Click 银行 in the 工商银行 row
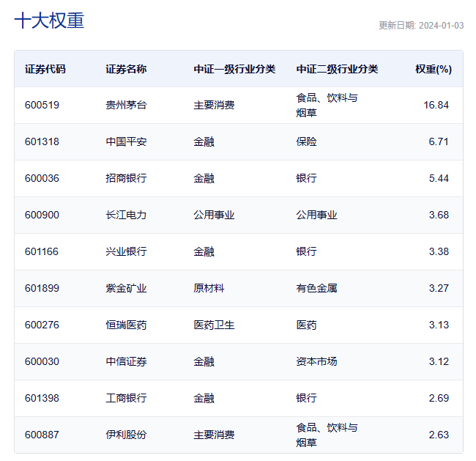 306,399
